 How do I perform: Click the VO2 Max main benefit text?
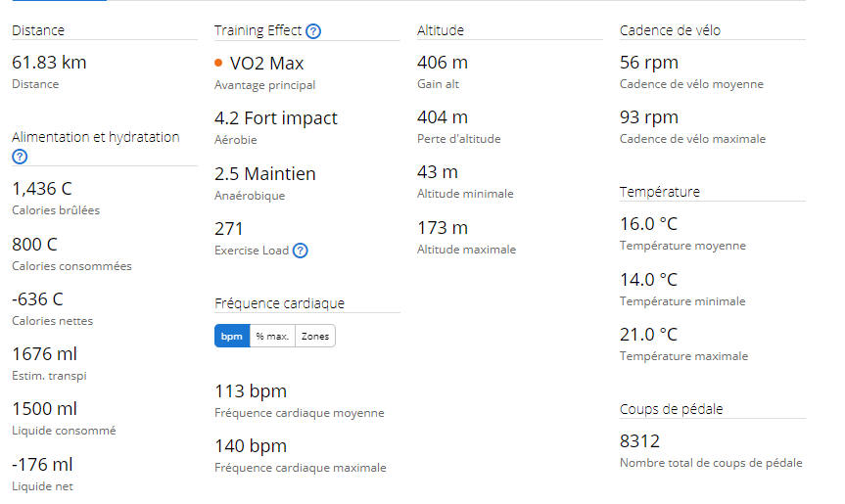266,64
